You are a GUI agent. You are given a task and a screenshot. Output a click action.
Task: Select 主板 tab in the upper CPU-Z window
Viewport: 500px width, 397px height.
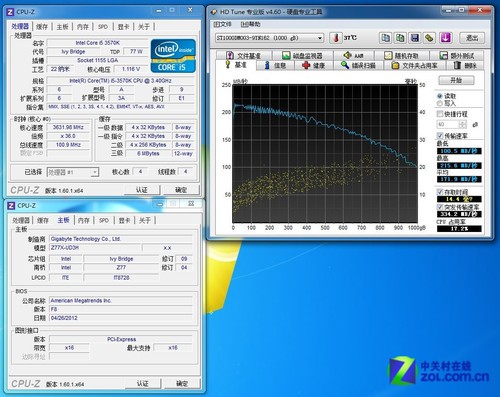(62, 27)
